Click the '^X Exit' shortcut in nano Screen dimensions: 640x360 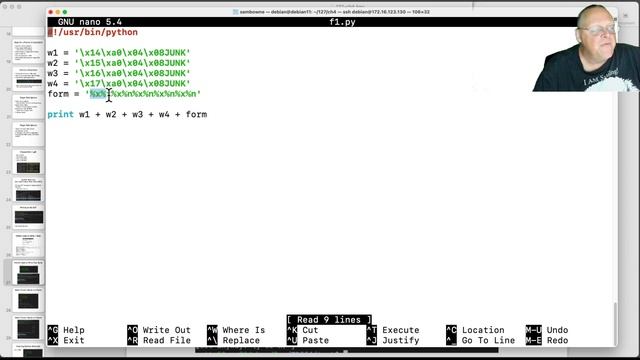point(66,340)
